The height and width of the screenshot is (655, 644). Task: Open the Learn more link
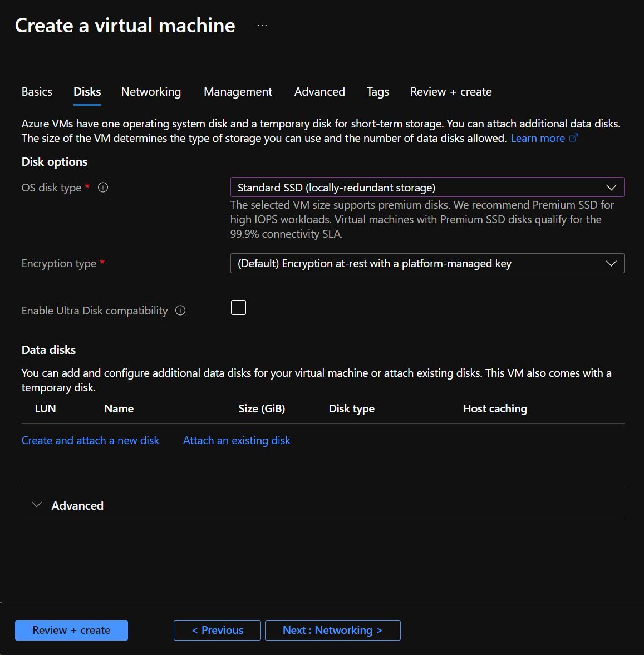tap(538, 137)
